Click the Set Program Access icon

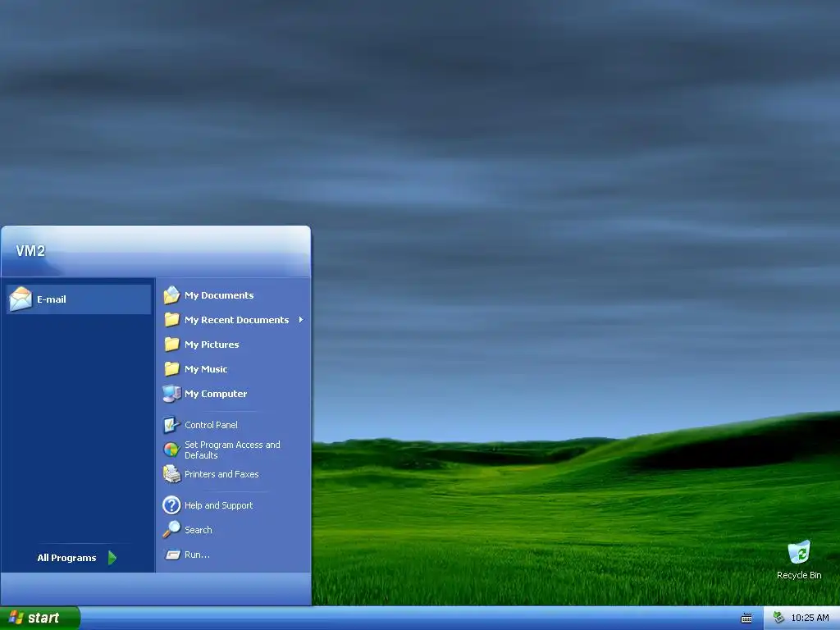coord(171,450)
